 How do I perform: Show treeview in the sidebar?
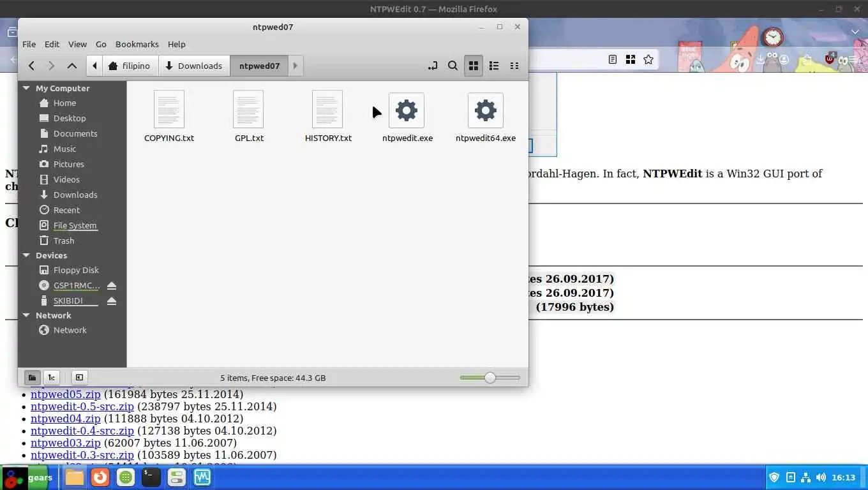coord(52,378)
